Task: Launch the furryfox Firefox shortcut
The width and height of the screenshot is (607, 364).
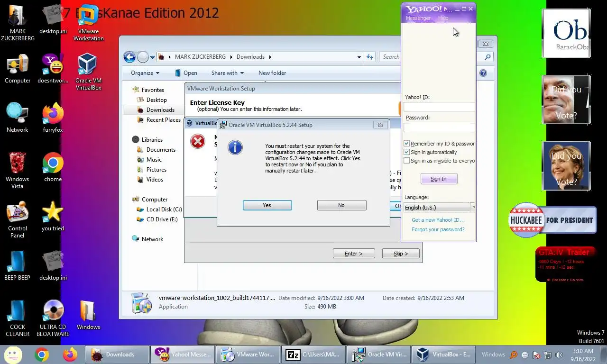Action: (x=53, y=118)
